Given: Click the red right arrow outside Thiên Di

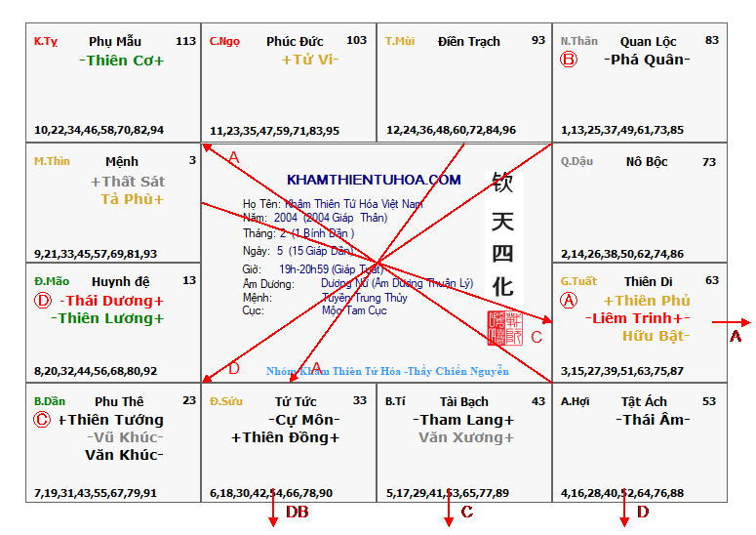Looking at the screenshot, I should [732, 321].
